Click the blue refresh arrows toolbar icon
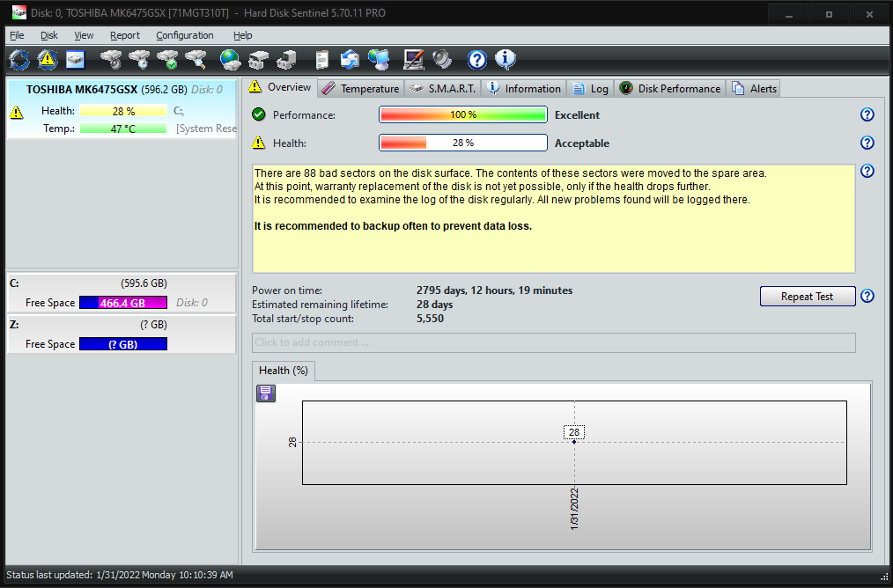Viewport: 893px width, 588px height. click(x=19, y=60)
